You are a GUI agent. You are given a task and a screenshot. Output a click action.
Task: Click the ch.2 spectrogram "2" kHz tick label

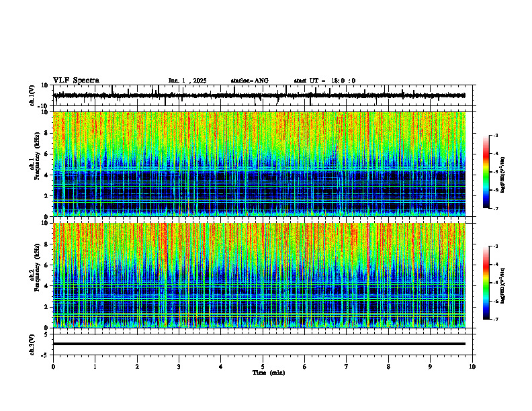click(x=46, y=307)
